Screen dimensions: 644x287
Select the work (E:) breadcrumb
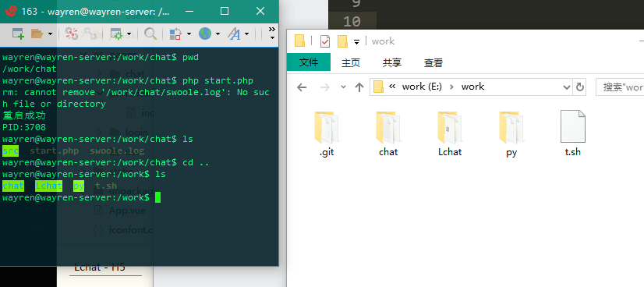coord(422,87)
